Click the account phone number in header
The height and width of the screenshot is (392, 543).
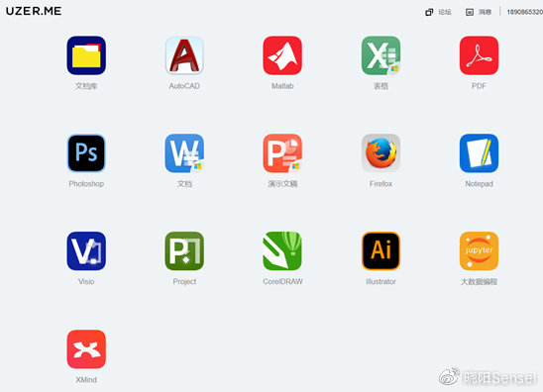[x=524, y=12]
